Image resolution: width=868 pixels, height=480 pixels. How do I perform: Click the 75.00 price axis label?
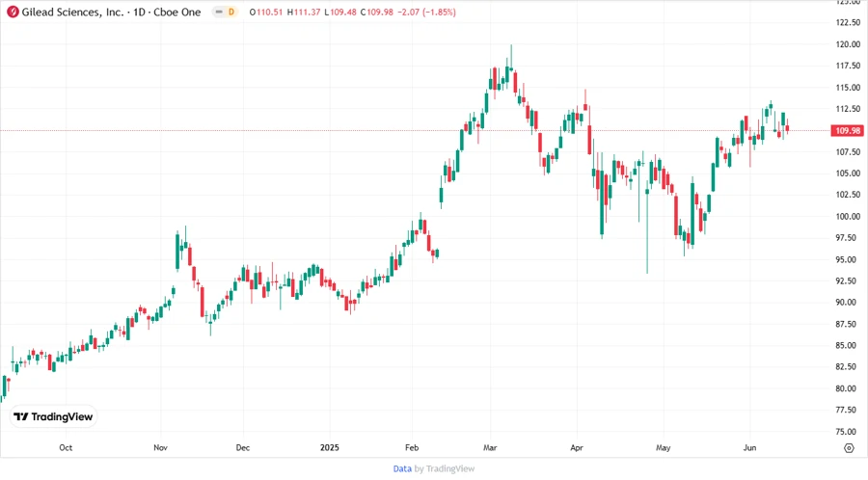(x=848, y=432)
